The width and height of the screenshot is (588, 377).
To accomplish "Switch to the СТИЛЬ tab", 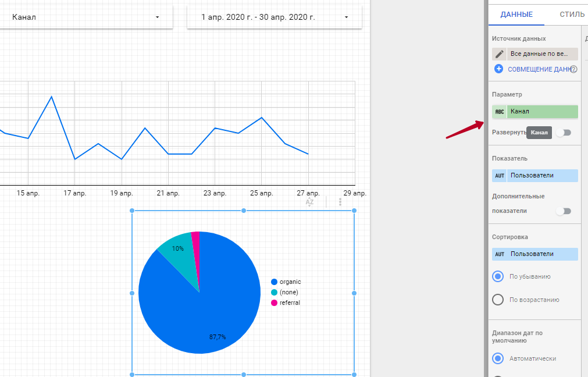I will point(572,15).
